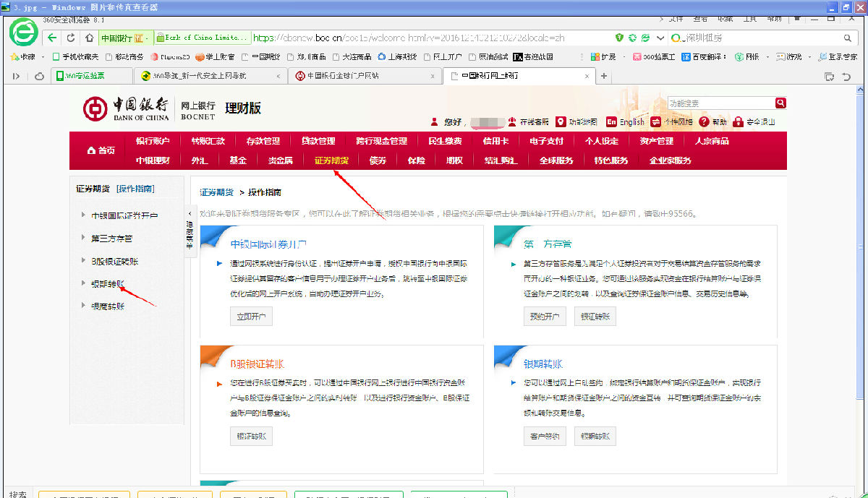This screenshot has width=868, height=498.
Task: Open the 大连商品 bookmark
Action: (352, 56)
